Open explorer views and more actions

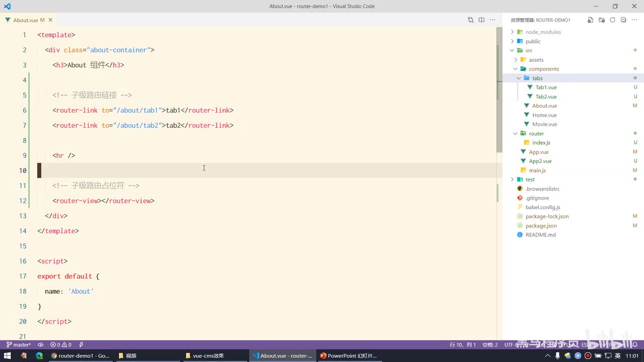[x=634, y=20]
